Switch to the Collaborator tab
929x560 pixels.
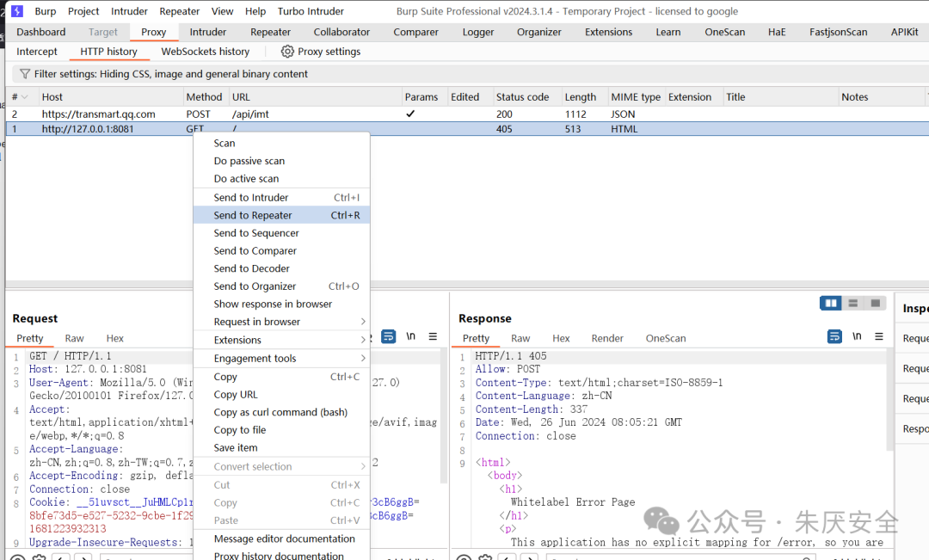[x=341, y=32]
